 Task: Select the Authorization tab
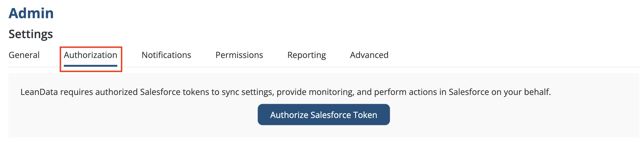click(90, 55)
